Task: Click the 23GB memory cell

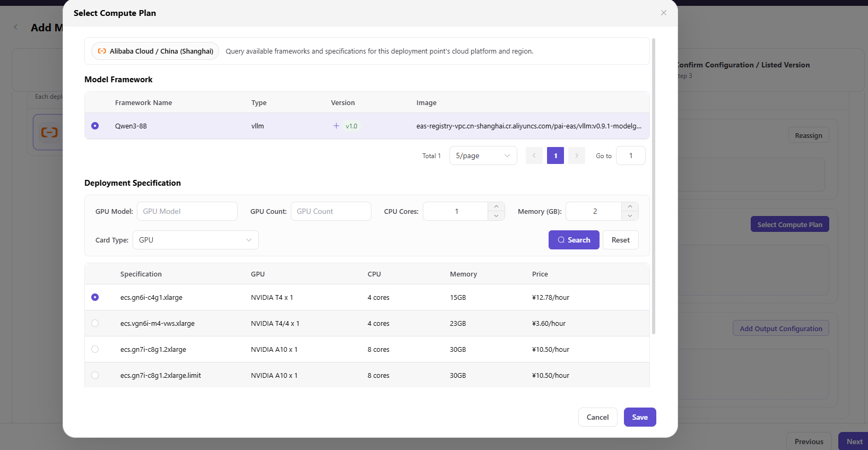Action: (458, 323)
